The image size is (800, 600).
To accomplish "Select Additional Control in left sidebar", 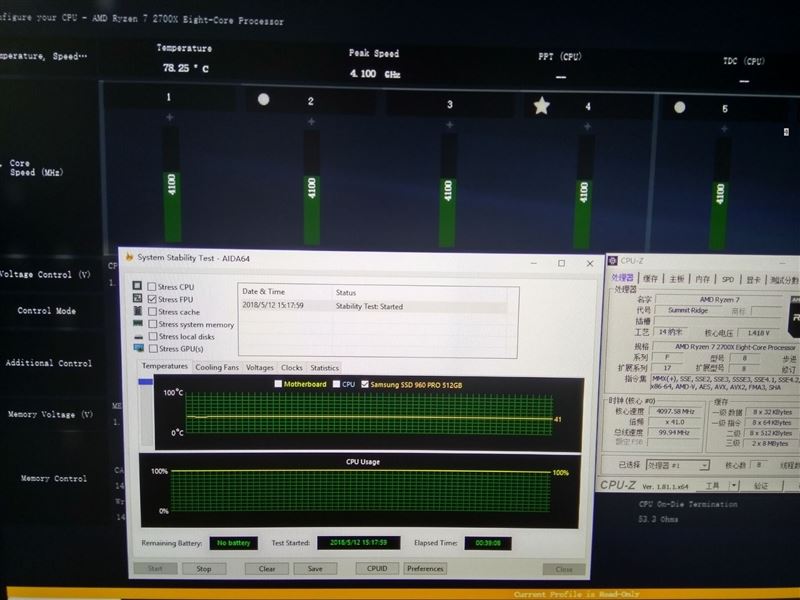I will [x=49, y=363].
